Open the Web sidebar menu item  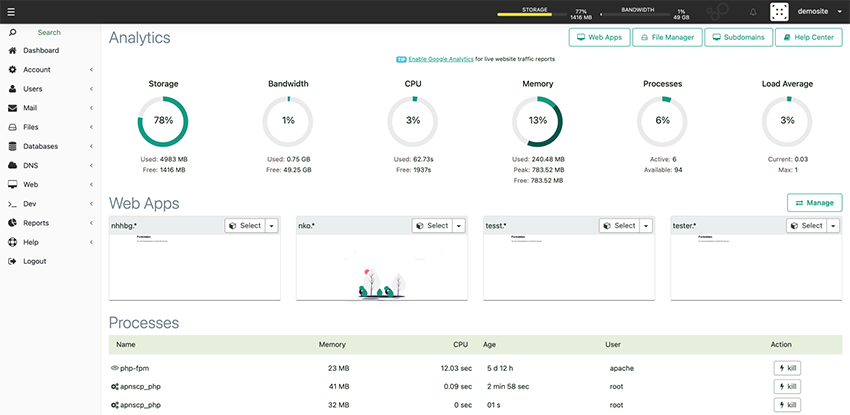pyautogui.click(x=50, y=185)
